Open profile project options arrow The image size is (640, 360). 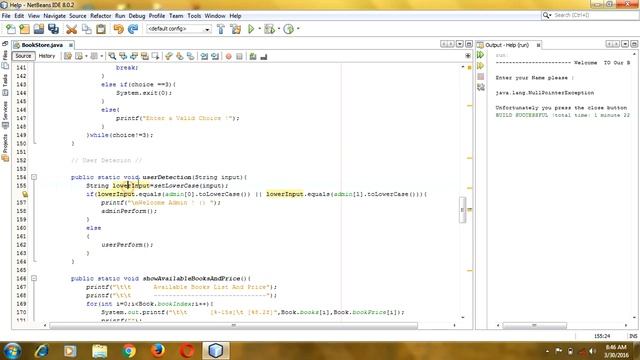pos(298,29)
